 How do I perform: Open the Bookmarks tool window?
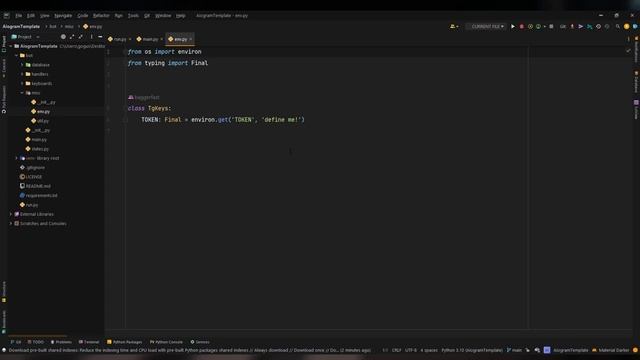coord(4,322)
